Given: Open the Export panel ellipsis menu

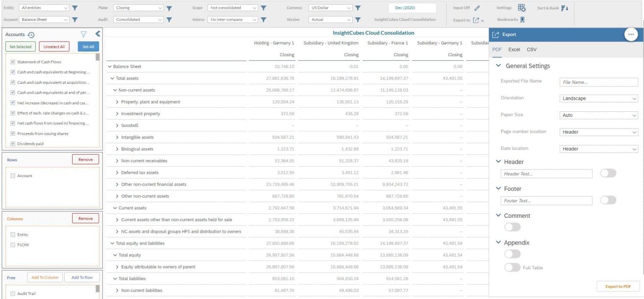Looking at the screenshot, I should 631,34.
